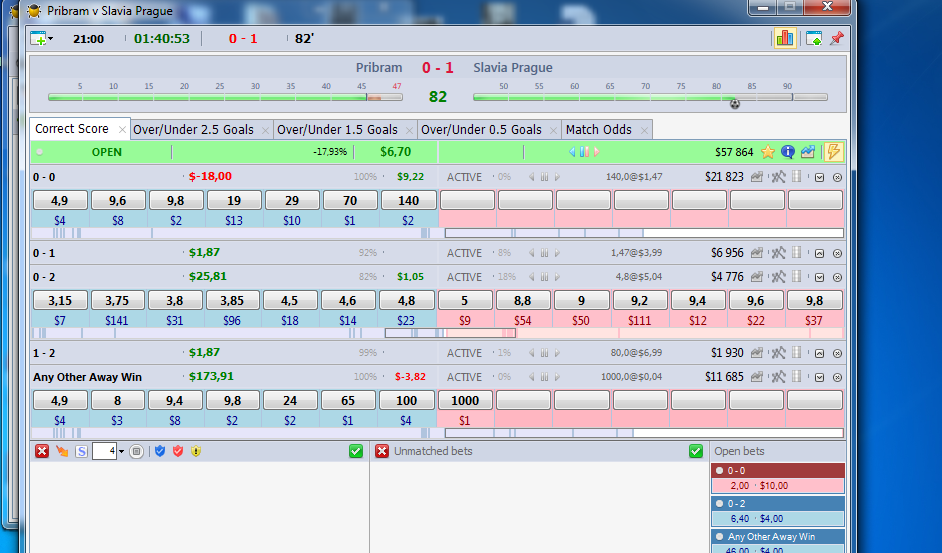Open the bar chart statistics icon
Viewport: 942px width, 553px height.
pos(785,38)
